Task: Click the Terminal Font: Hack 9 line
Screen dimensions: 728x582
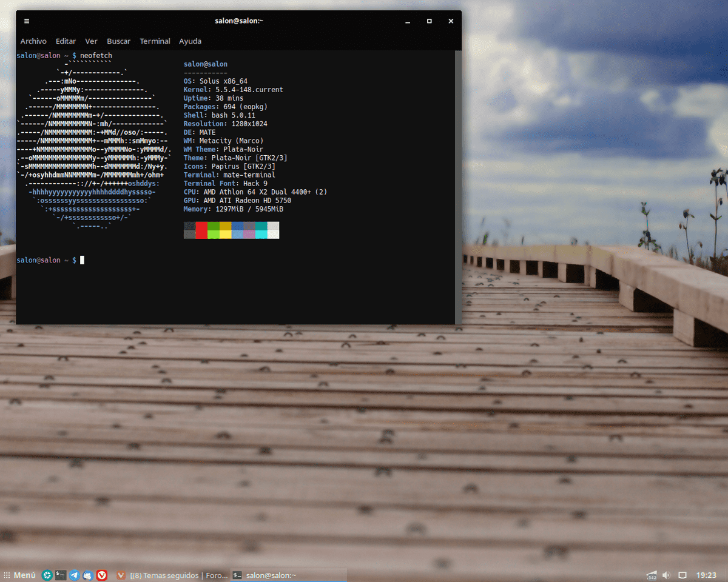Action: coord(226,183)
